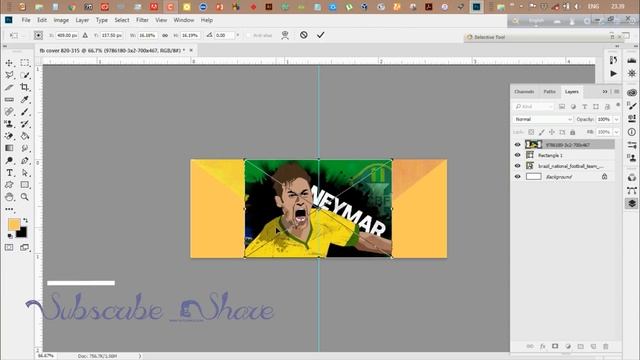Switch to the Paths tab
The image size is (640, 360).
click(x=549, y=91)
